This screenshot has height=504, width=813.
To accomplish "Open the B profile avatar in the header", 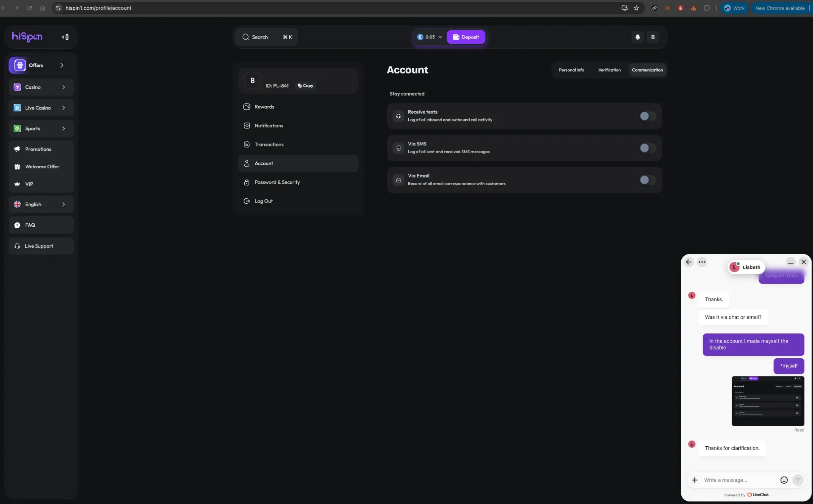I will [653, 37].
